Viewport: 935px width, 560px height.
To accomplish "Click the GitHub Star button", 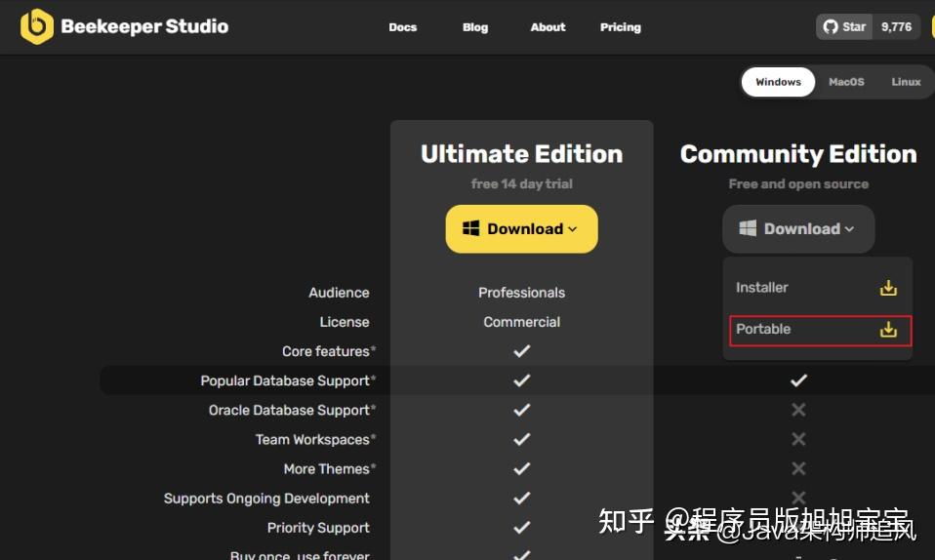I will click(x=844, y=27).
